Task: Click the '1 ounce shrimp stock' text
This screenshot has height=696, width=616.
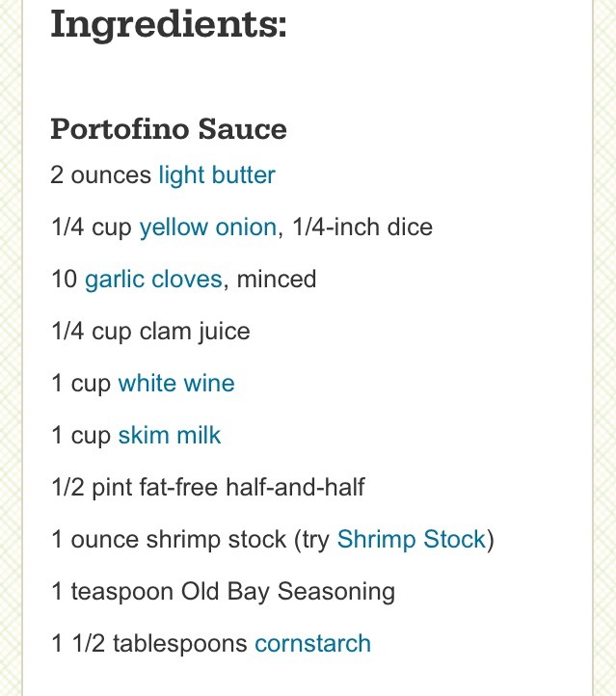Action: (x=169, y=539)
